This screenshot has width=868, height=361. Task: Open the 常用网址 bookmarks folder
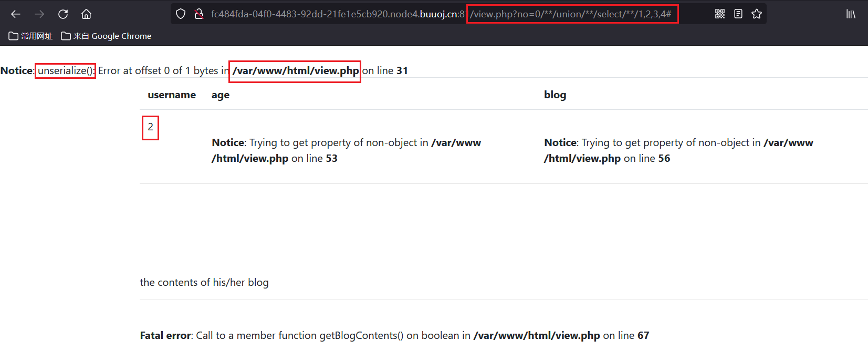click(x=30, y=36)
